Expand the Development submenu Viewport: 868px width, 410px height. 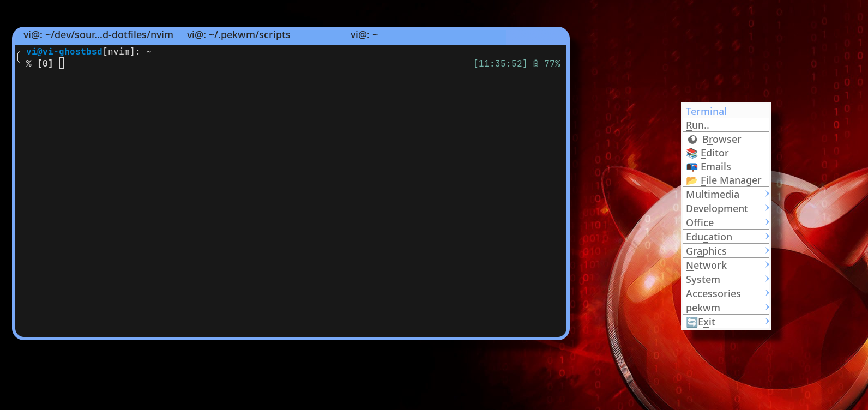pos(716,209)
